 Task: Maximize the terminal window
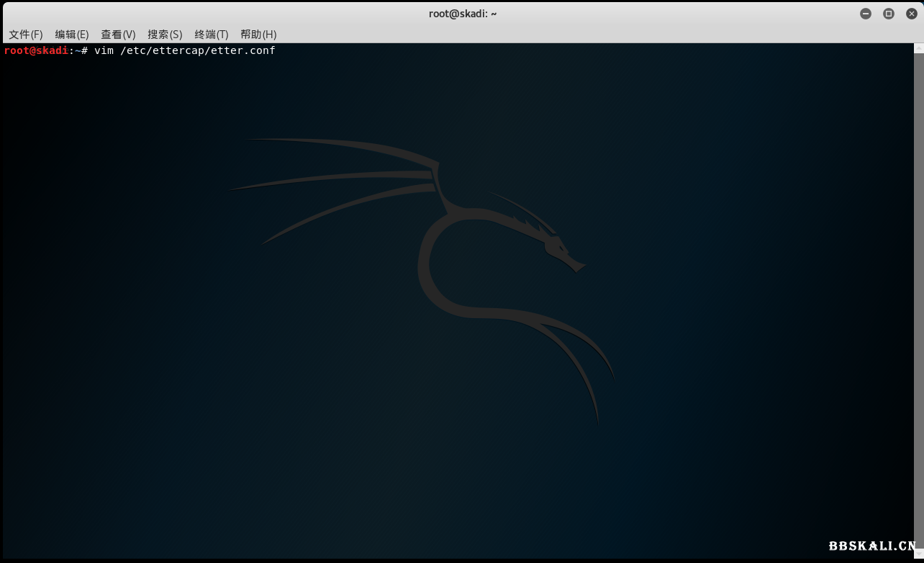pos(889,14)
